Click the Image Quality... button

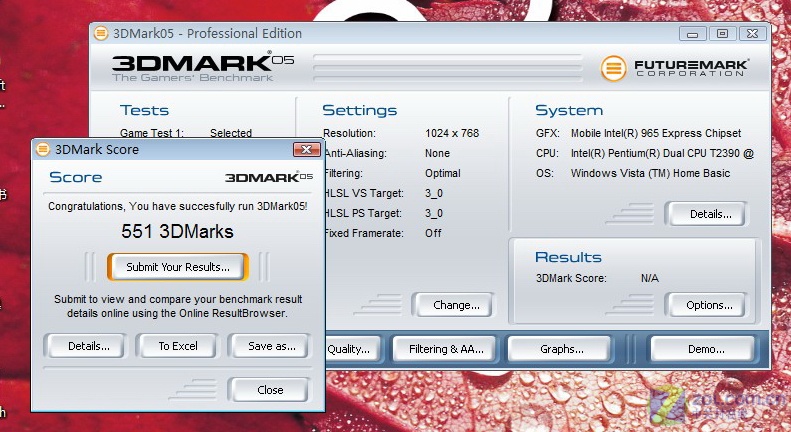click(353, 349)
